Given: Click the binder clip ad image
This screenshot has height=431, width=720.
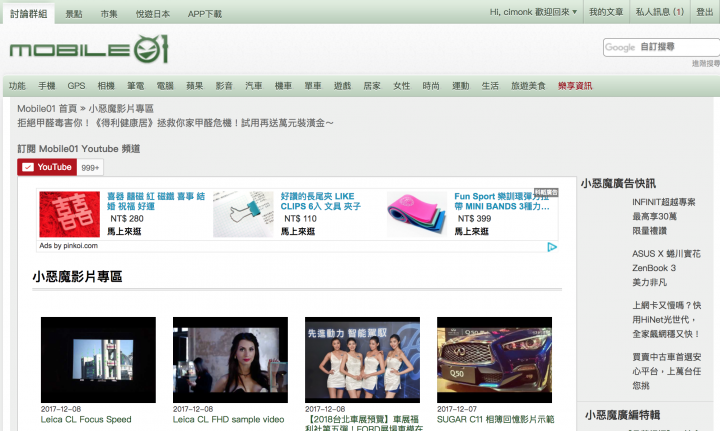Looking at the screenshot, I should (x=243, y=214).
